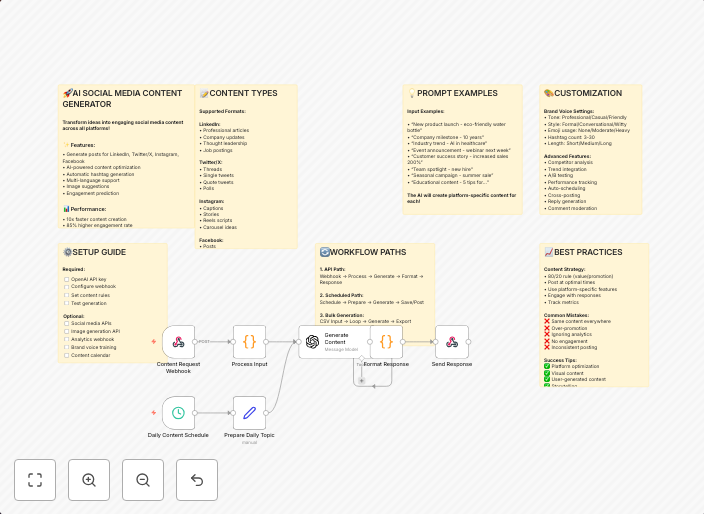
Task: Click the Process Input code node
Action: pos(249,342)
